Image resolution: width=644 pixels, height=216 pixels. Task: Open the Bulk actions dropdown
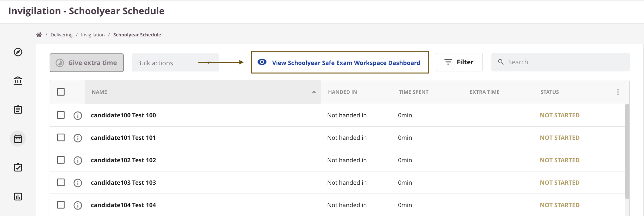[x=175, y=63]
